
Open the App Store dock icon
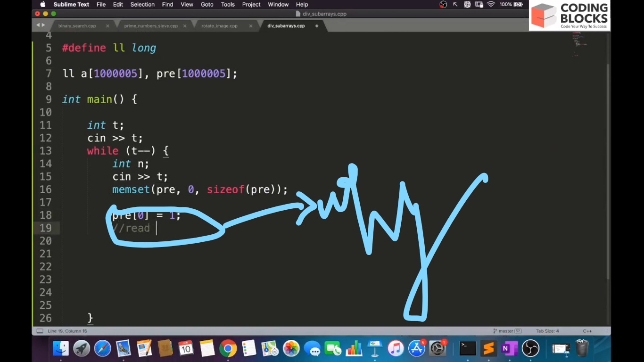coord(417,349)
